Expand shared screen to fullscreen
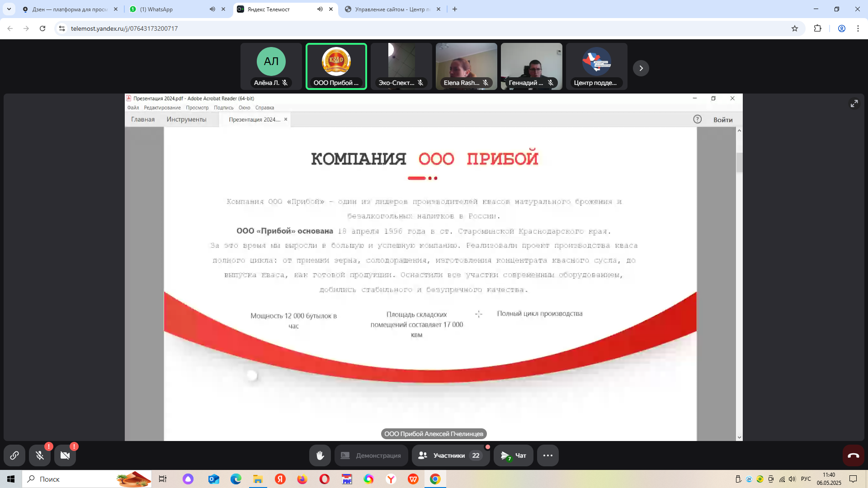Viewport: 868px width, 488px height. [854, 103]
